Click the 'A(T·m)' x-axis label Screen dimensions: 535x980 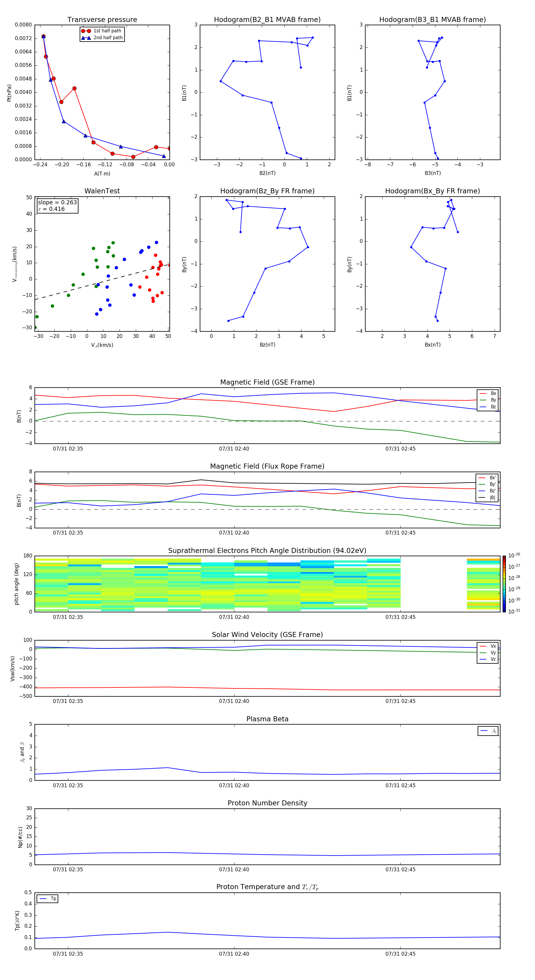click(x=102, y=174)
